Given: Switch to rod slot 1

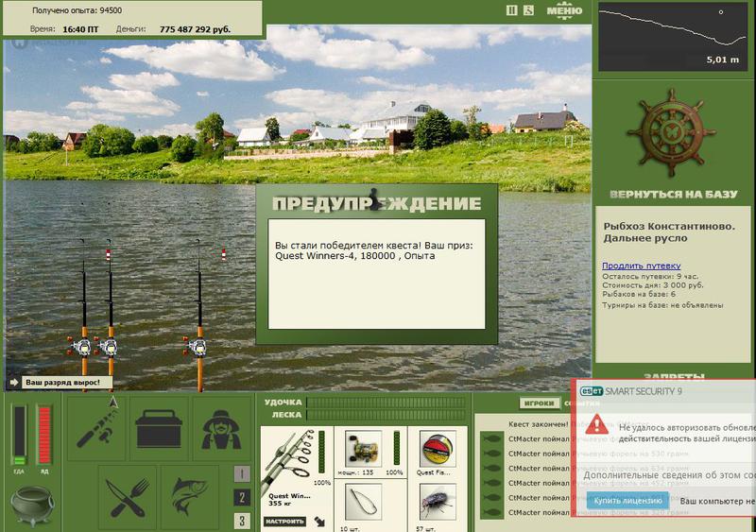Looking at the screenshot, I should pos(242,474).
